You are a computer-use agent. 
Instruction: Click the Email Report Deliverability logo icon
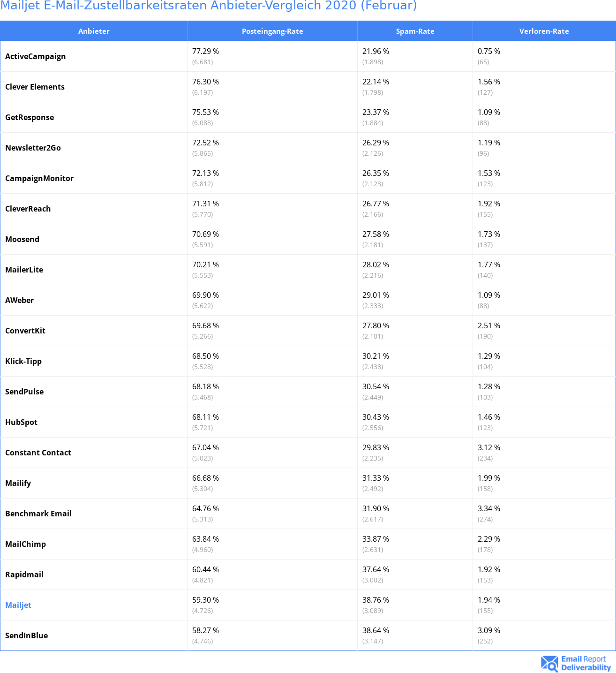(x=549, y=664)
